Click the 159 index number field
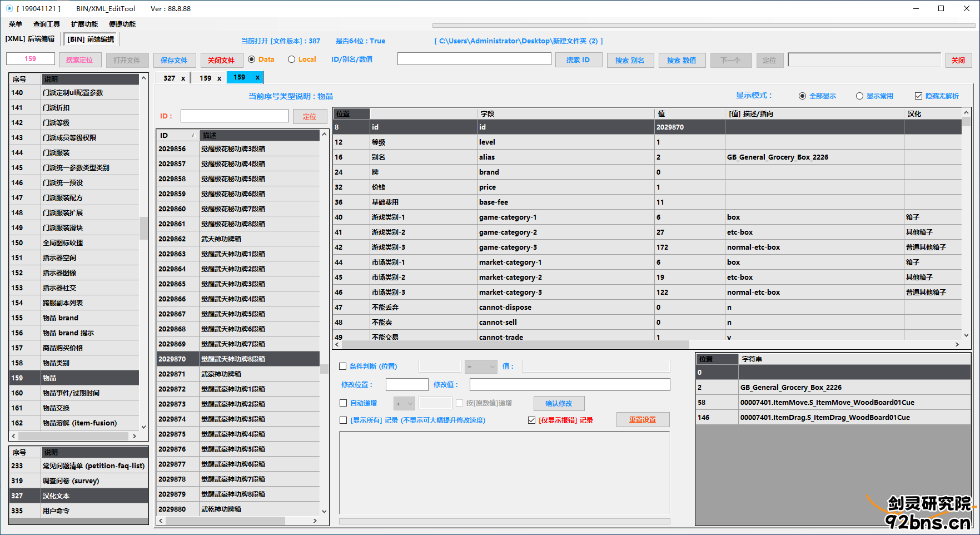 pyautogui.click(x=31, y=58)
